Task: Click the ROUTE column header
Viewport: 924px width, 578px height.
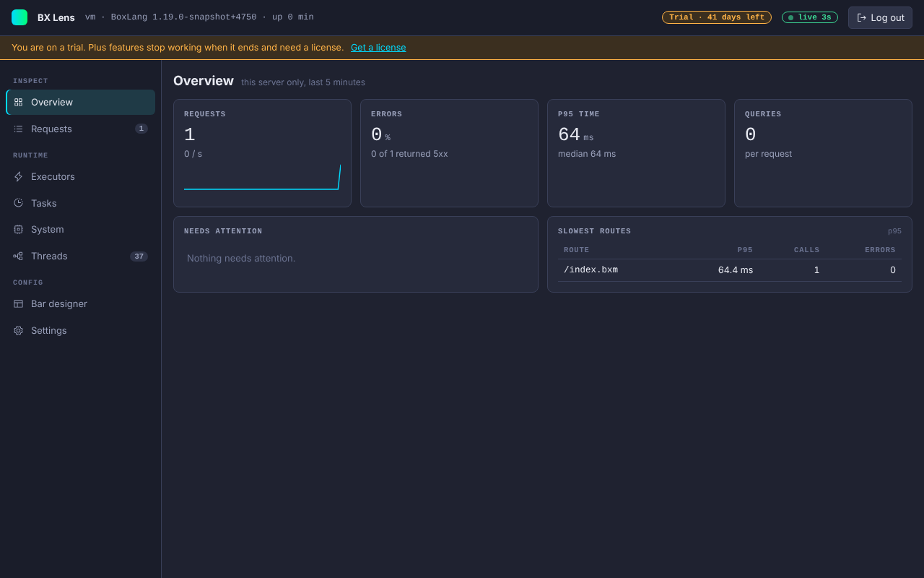Action: click(576, 250)
